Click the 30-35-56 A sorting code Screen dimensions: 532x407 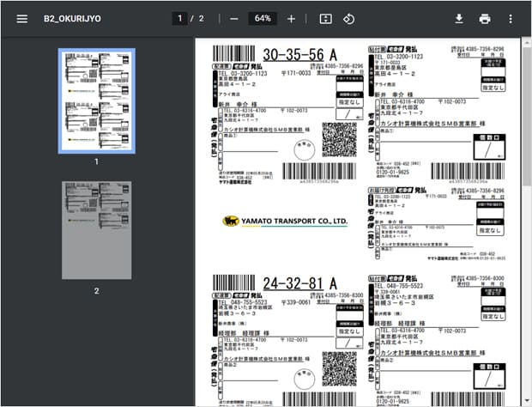pyautogui.click(x=300, y=55)
